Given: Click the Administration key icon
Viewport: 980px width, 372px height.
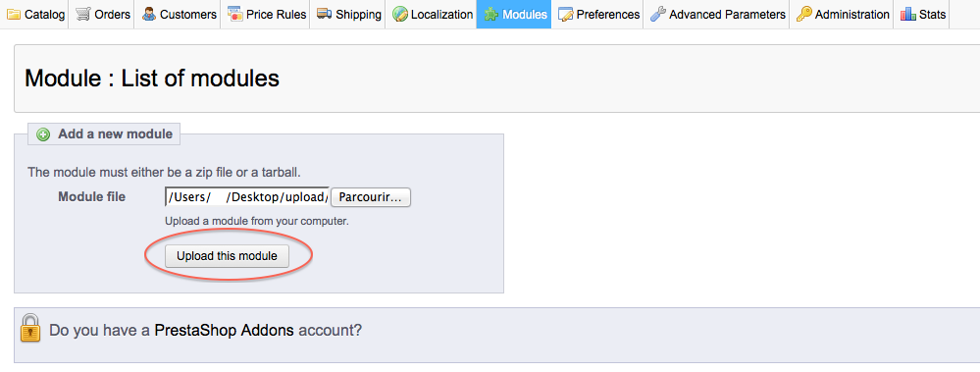Looking at the screenshot, I should click(x=804, y=14).
